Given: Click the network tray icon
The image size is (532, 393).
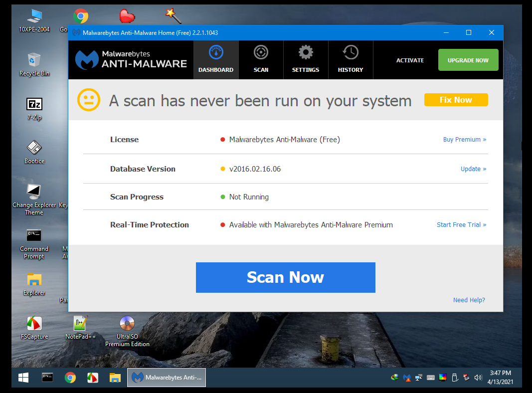Looking at the screenshot, I should 419,378.
